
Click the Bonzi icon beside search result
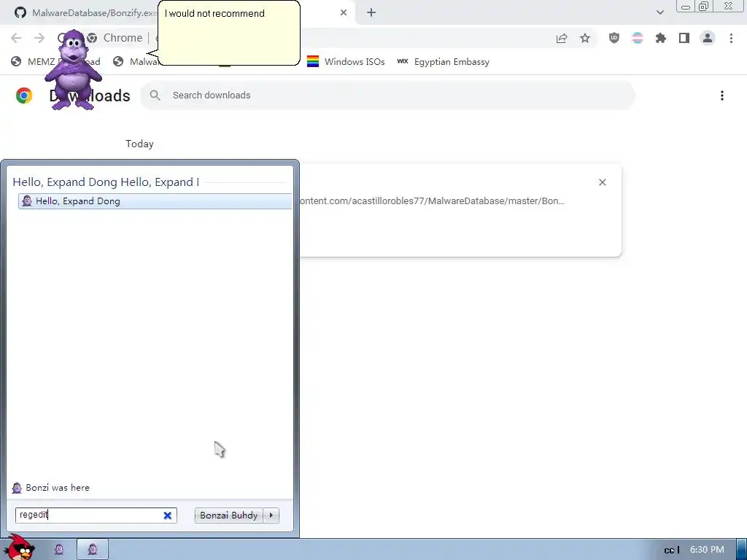pos(27,201)
